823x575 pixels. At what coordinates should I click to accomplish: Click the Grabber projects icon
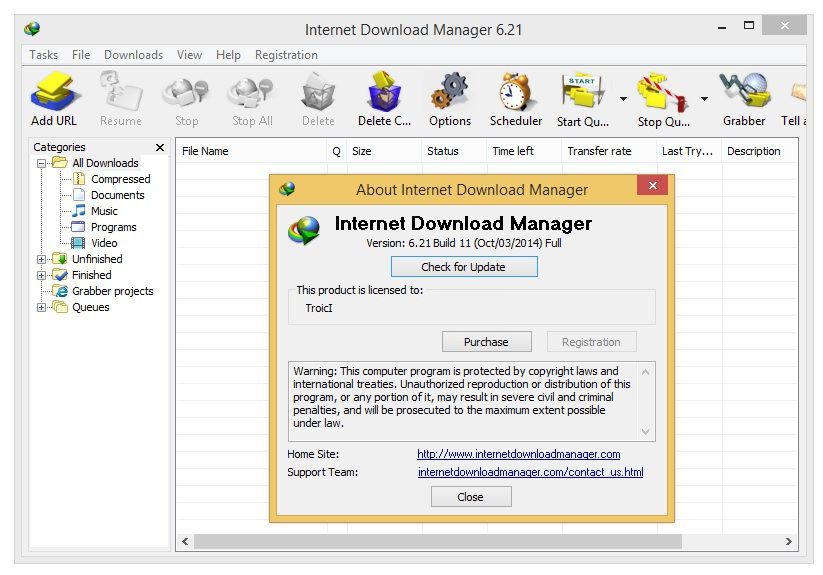[x=60, y=291]
